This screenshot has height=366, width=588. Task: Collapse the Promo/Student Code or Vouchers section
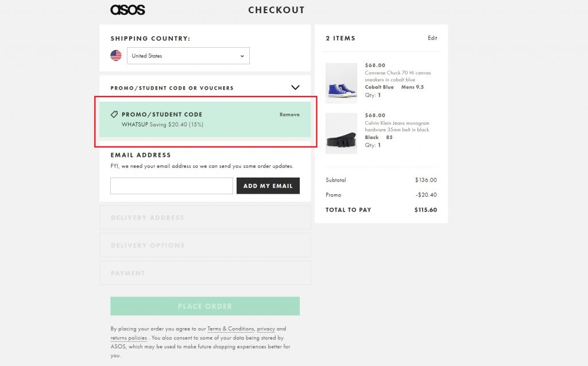295,88
